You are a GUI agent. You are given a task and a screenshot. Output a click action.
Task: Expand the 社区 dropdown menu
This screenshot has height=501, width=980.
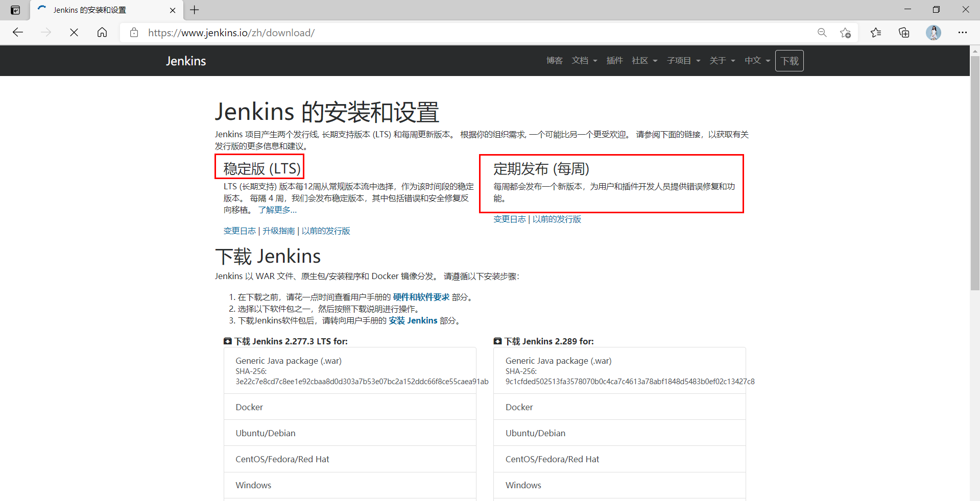click(x=644, y=60)
